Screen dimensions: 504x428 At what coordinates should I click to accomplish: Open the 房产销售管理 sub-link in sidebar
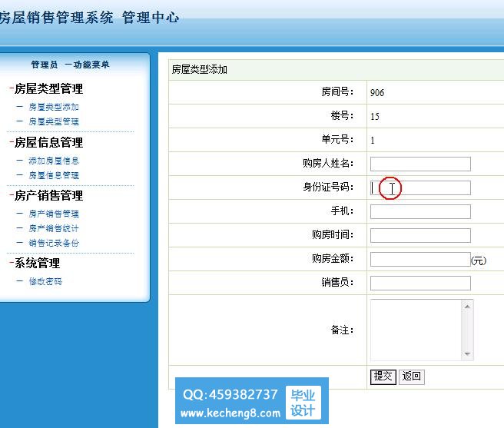point(54,214)
